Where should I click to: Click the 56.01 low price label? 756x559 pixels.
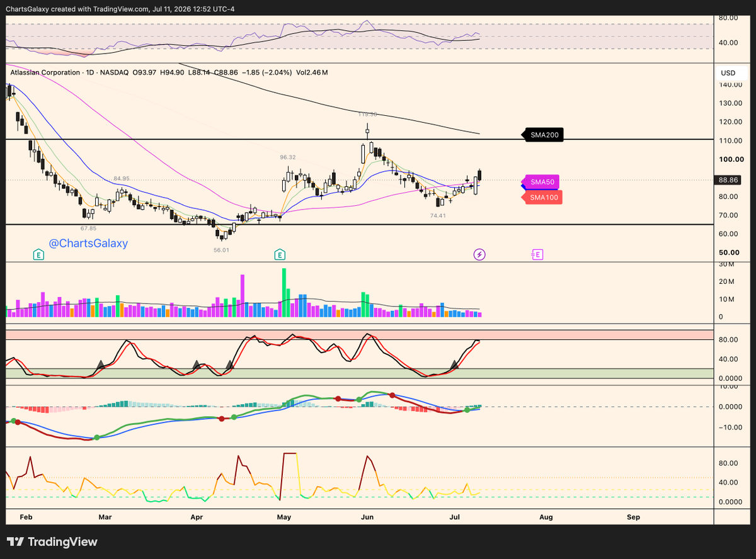[222, 250]
